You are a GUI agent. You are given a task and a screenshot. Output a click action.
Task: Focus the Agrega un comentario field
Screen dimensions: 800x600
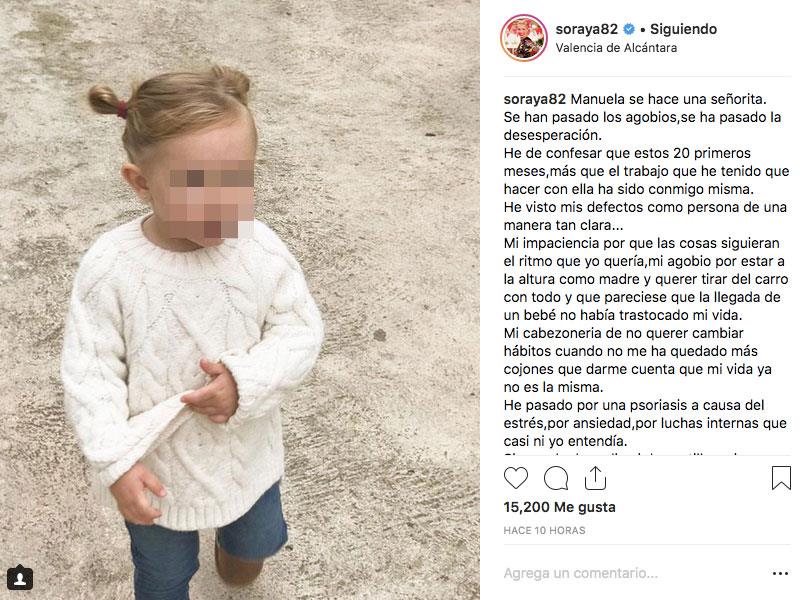pos(633,573)
